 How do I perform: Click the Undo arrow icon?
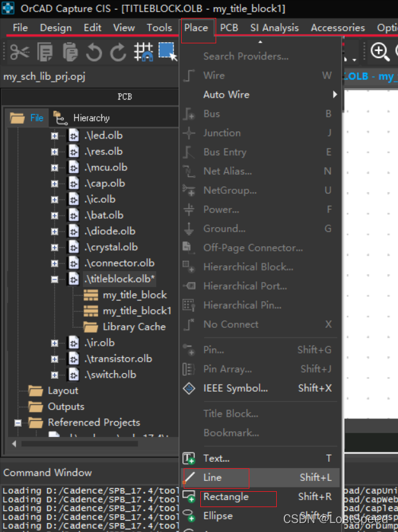pyautogui.click(x=94, y=52)
